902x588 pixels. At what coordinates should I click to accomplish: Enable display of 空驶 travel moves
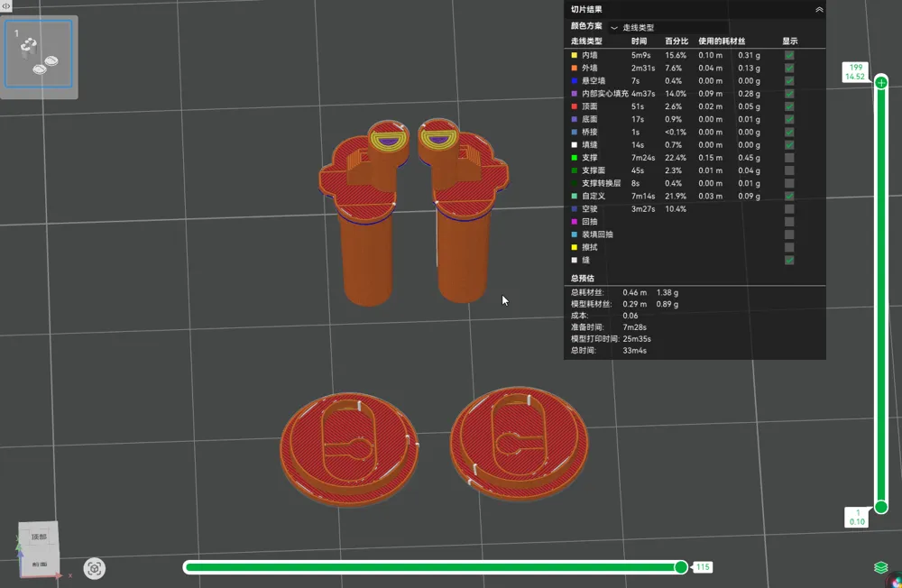pyautogui.click(x=789, y=209)
